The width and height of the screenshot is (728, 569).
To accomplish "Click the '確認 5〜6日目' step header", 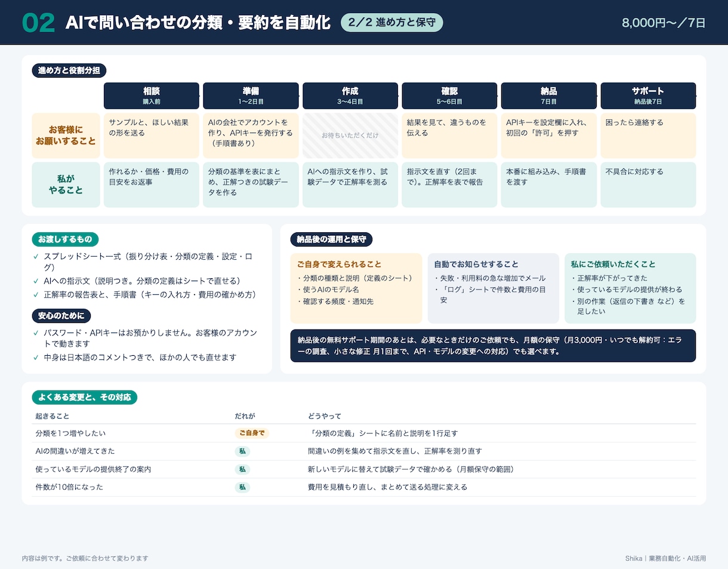I will coord(449,96).
